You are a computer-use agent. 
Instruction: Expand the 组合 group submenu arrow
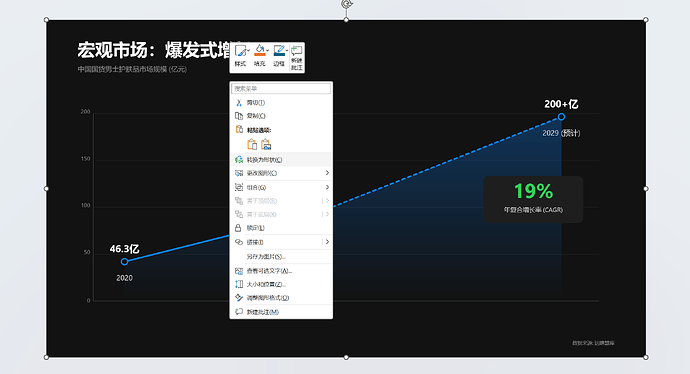click(327, 187)
